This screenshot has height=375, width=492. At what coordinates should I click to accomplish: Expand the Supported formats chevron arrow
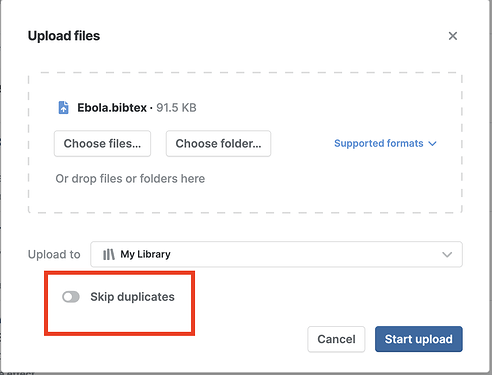point(432,144)
